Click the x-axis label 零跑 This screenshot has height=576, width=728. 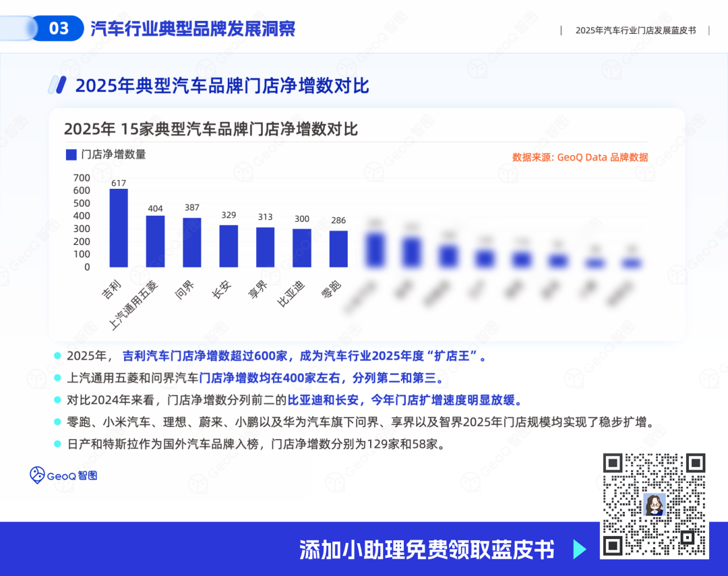[x=332, y=289]
